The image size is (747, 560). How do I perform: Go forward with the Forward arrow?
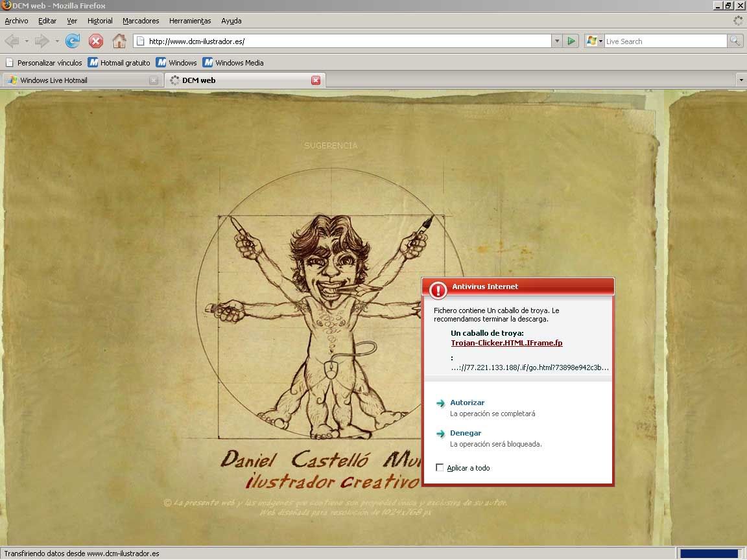coord(42,41)
